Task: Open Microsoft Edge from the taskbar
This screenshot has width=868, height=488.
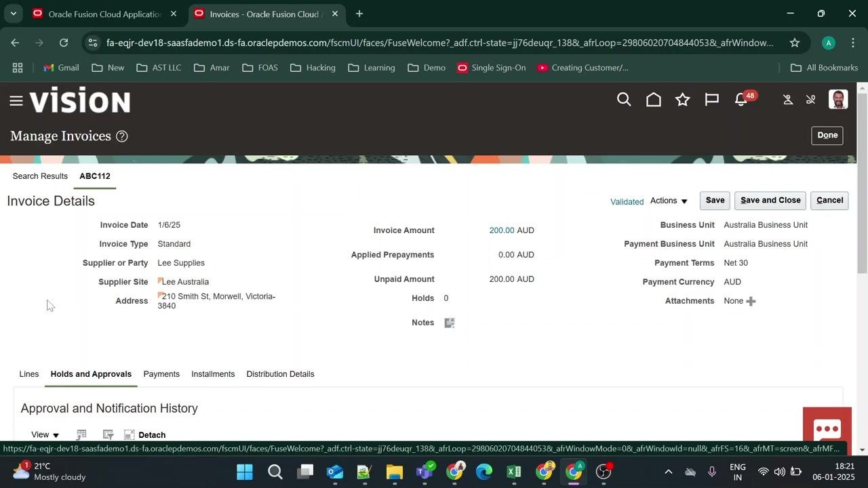Action: click(x=484, y=472)
